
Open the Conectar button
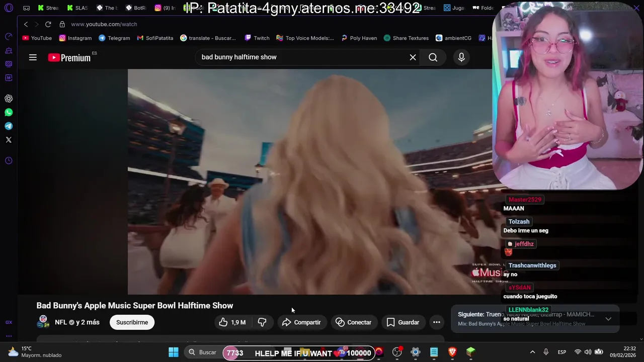tap(354, 322)
